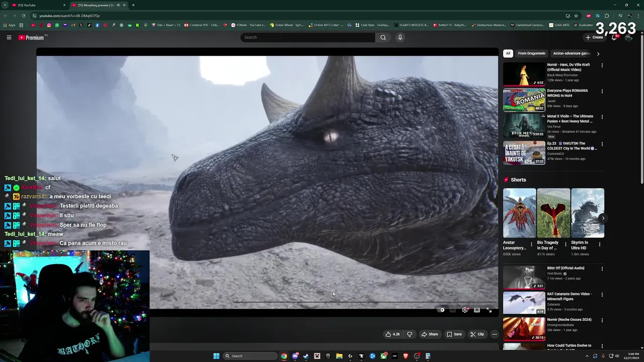This screenshot has width=644, height=362.
Task: Open the Create dropdown button
Action: pos(594,37)
